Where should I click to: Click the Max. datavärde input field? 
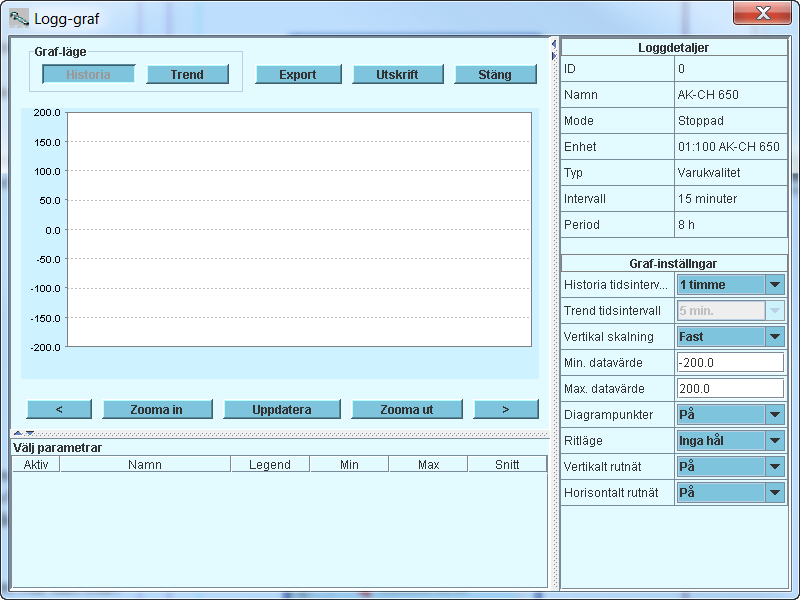(x=731, y=389)
